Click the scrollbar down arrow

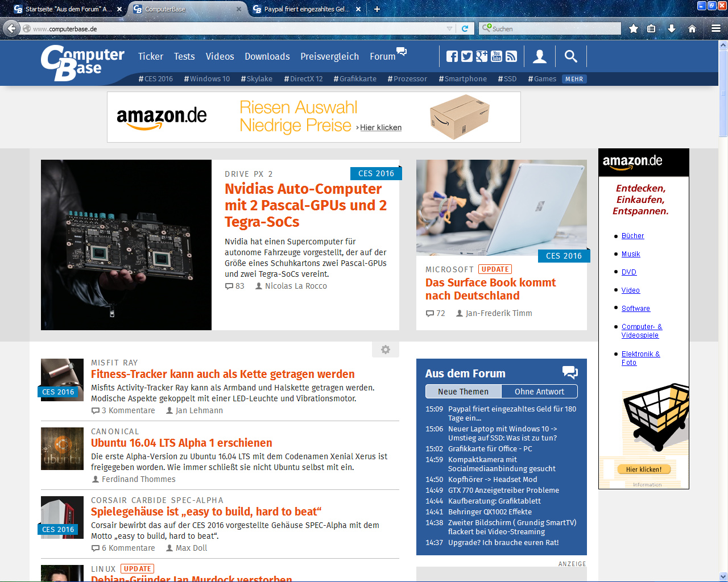(723, 576)
